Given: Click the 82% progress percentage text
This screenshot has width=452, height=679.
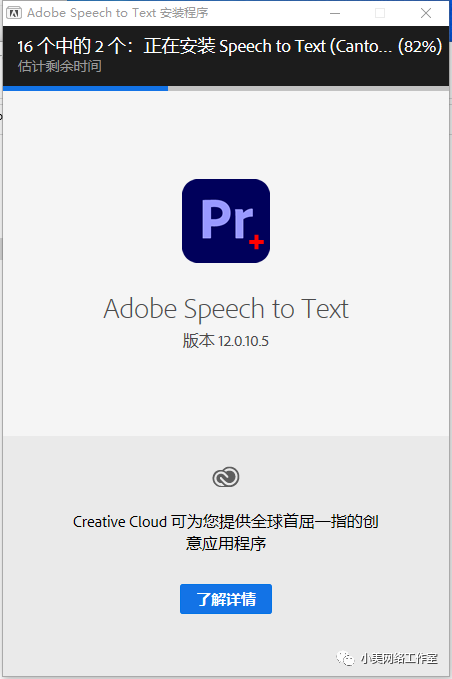Looking at the screenshot, I should pyautogui.click(x=420, y=46).
